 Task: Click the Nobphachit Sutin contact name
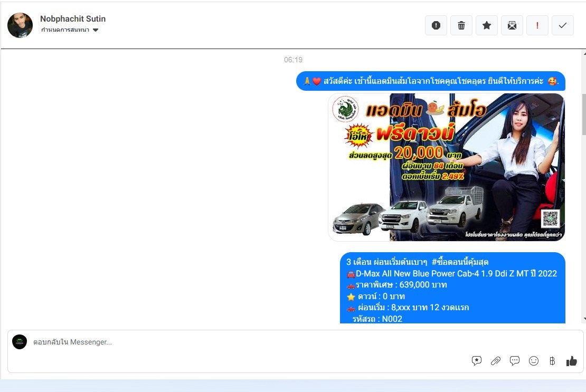pos(73,19)
